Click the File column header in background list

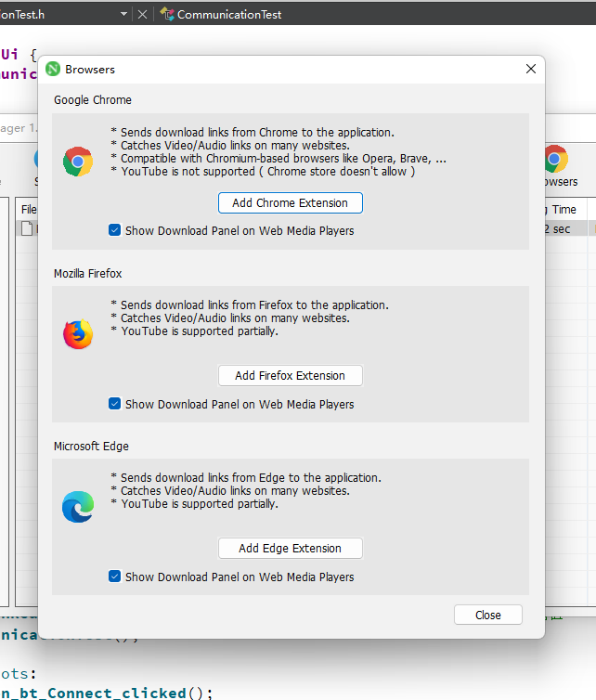pos(29,210)
